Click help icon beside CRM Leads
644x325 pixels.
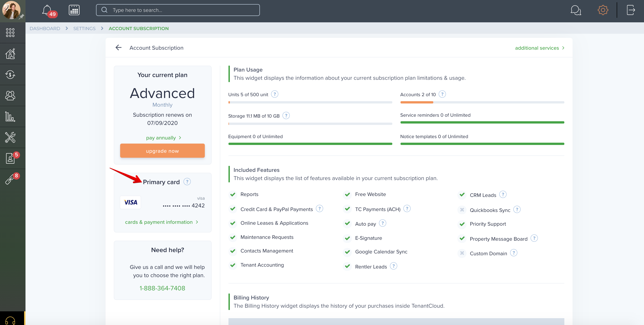tap(503, 195)
